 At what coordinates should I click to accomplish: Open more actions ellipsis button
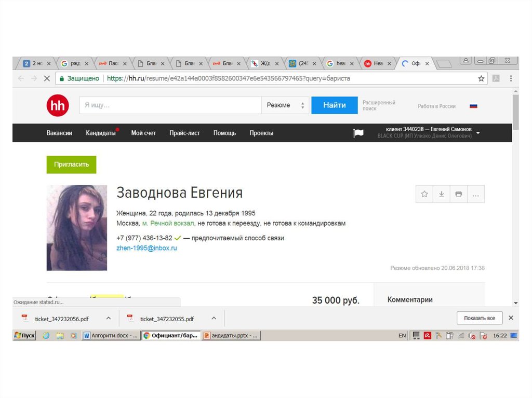[475, 194]
